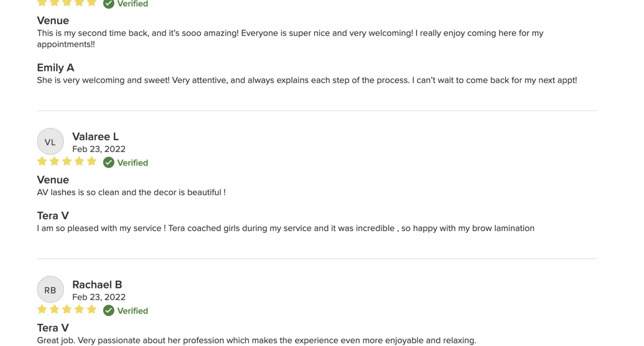Click Rachael B's green verified checkmark icon
644x346 pixels.
pyautogui.click(x=109, y=311)
